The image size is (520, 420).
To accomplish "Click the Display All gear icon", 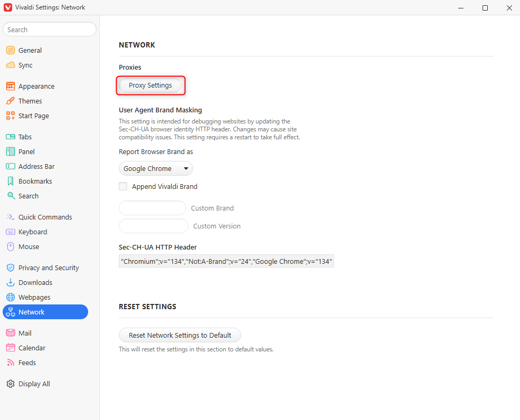I will tap(11, 384).
